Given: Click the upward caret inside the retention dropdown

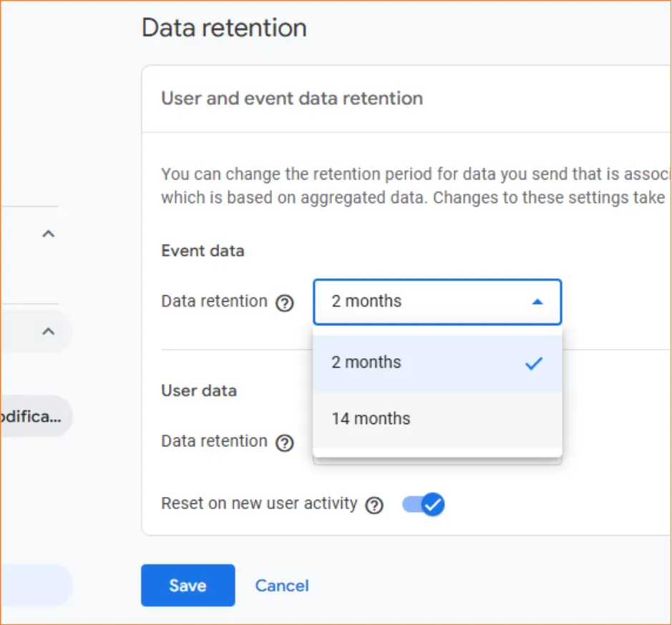Looking at the screenshot, I should (x=537, y=302).
